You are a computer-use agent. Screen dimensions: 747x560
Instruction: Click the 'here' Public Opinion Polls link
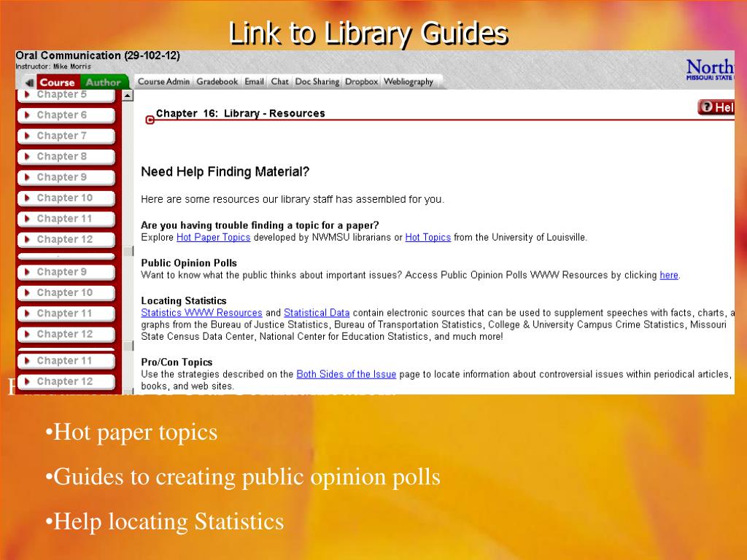point(669,275)
